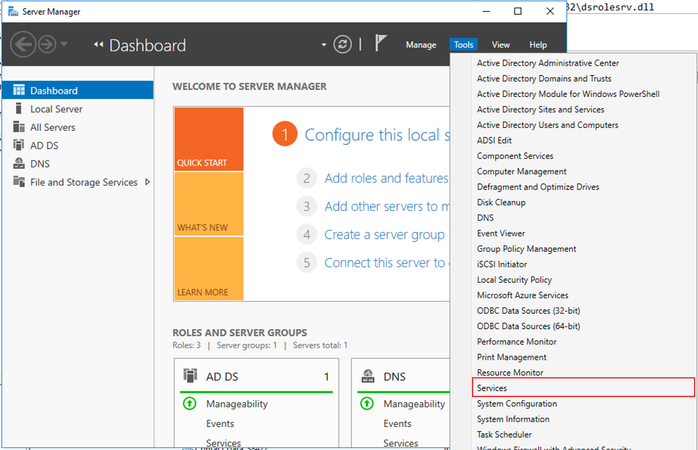
Task: Click the Local Server icon in the sidebar
Action: (19, 109)
